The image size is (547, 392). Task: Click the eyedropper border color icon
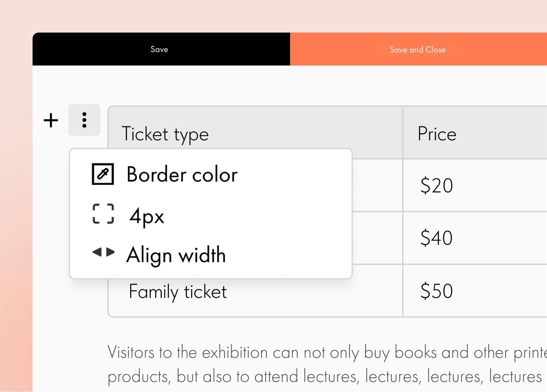point(103,174)
